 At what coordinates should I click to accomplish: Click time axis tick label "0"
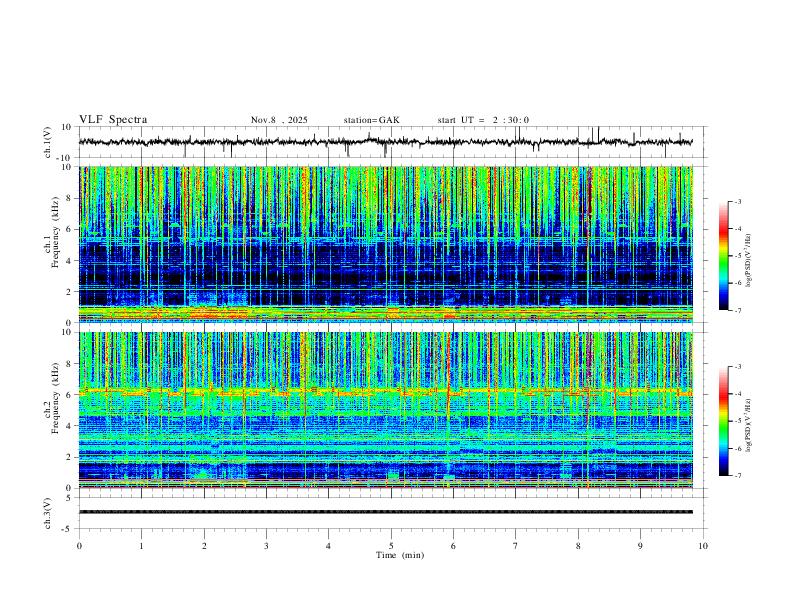[79, 546]
